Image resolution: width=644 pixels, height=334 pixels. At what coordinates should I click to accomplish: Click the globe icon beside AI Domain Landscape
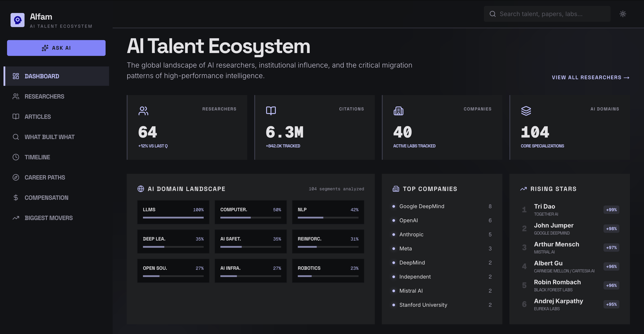[x=141, y=189]
